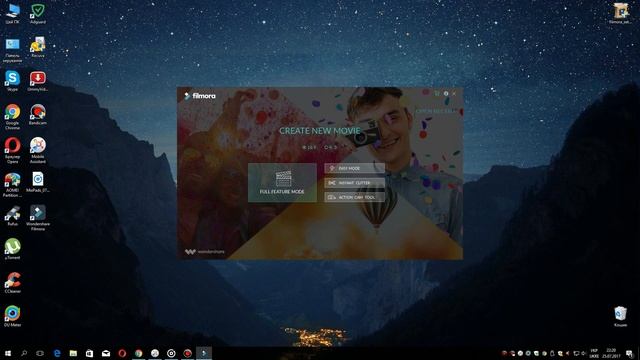Screen dimensions: 640x360
Task: Start the Action Cam Tool
Action: [x=354, y=197]
